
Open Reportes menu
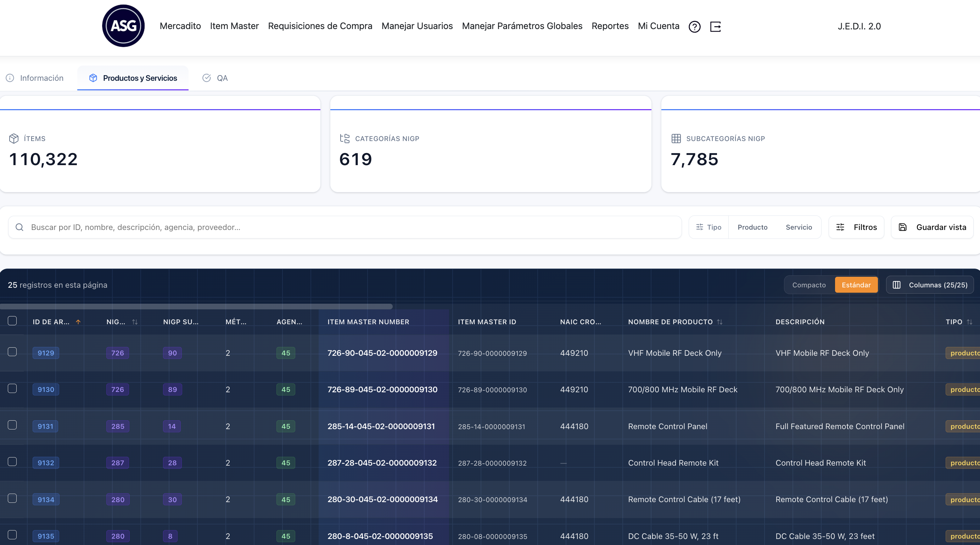coord(610,26)
